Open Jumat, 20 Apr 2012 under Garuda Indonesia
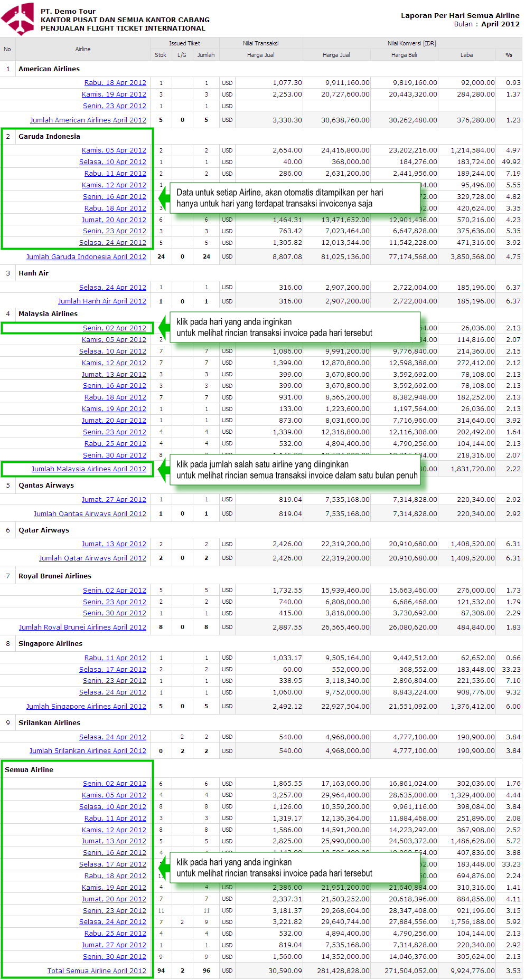525x980 pixels. coord(114,220)
